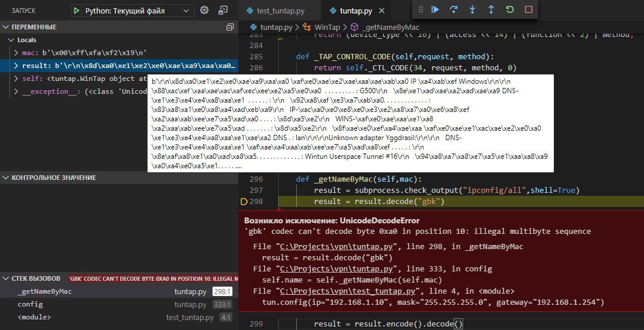The height and width of the screenshot is (330, 644).
Task: Click the 298:1 frame position badge
Action: [222, 292]
